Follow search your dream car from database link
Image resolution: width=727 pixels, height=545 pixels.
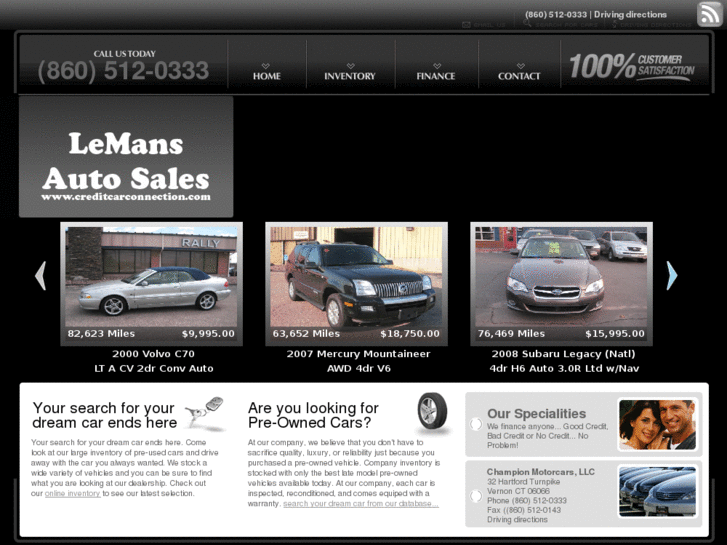[361, 504]
